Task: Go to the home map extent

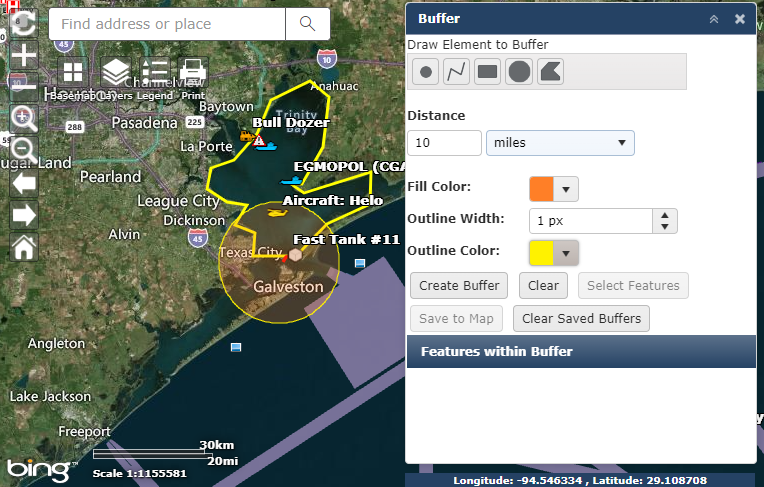Action: [x=23, y=247]
